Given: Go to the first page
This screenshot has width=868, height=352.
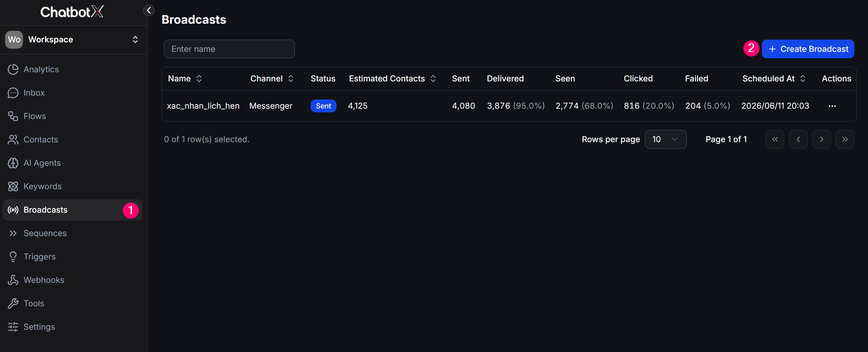Looking at the screenshot, I should [775, 139].
